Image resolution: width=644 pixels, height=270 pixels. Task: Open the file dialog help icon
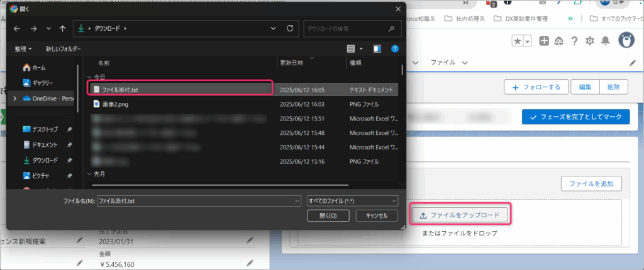point(394,48)
